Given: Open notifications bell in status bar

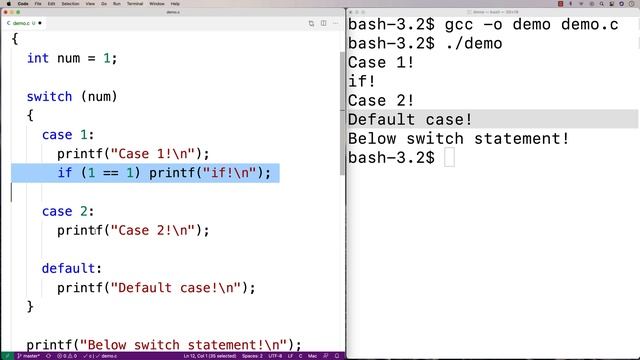Looking at the screenshot, I should click(337, 356).
